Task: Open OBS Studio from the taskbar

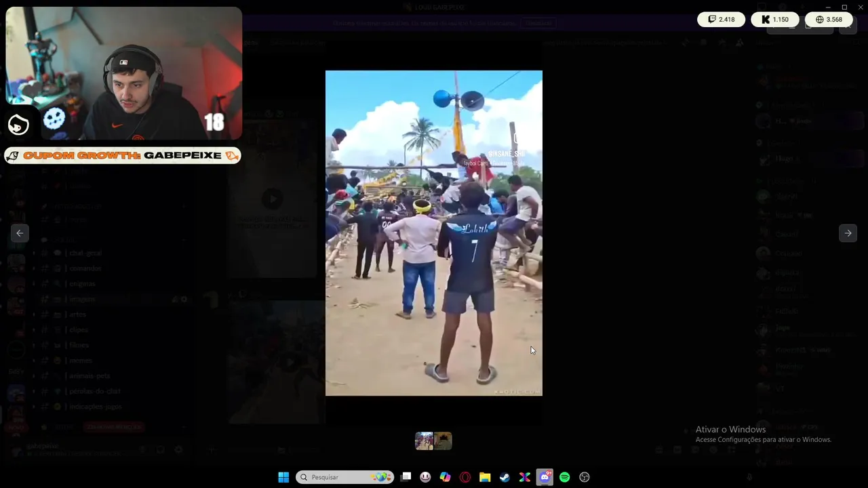Action: tap(585, 477)
